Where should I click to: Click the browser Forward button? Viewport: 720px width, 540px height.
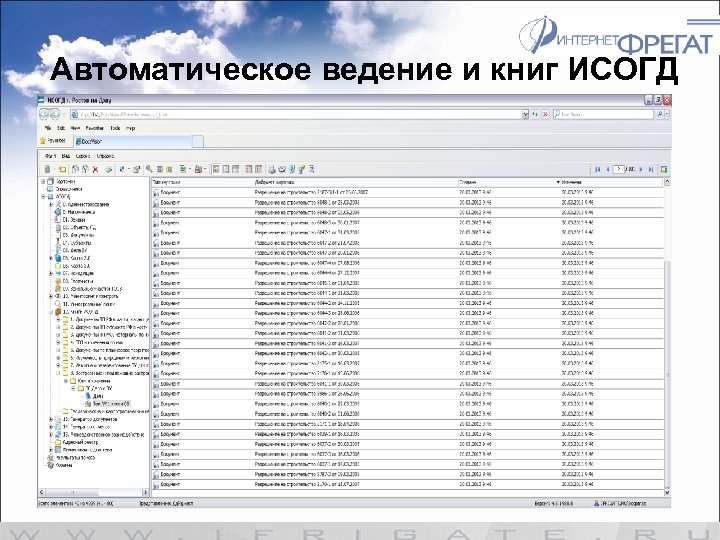(x=55, y=114)
